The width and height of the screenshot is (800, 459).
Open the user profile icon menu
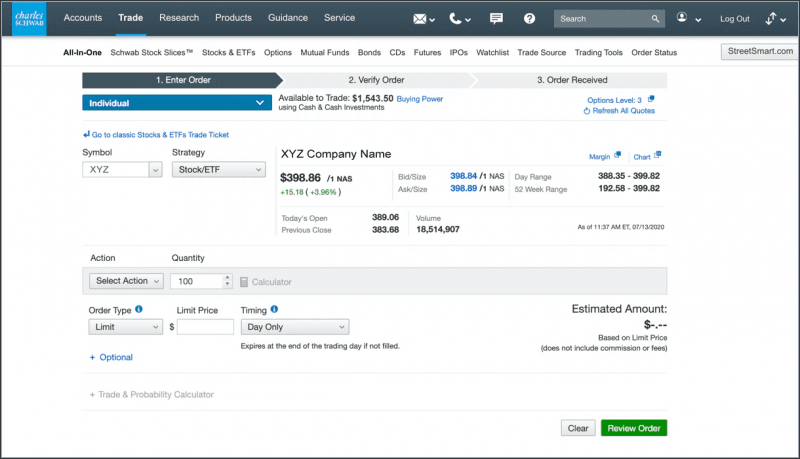click(688, 18)
